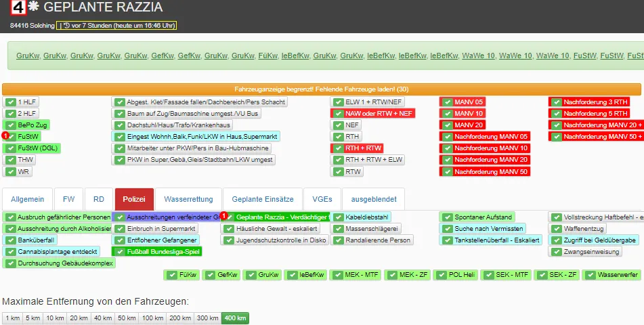Screen dimensions: 644x325
Task: Click the checkmark icon on Wasserwerfer
Action: [591, 276]
